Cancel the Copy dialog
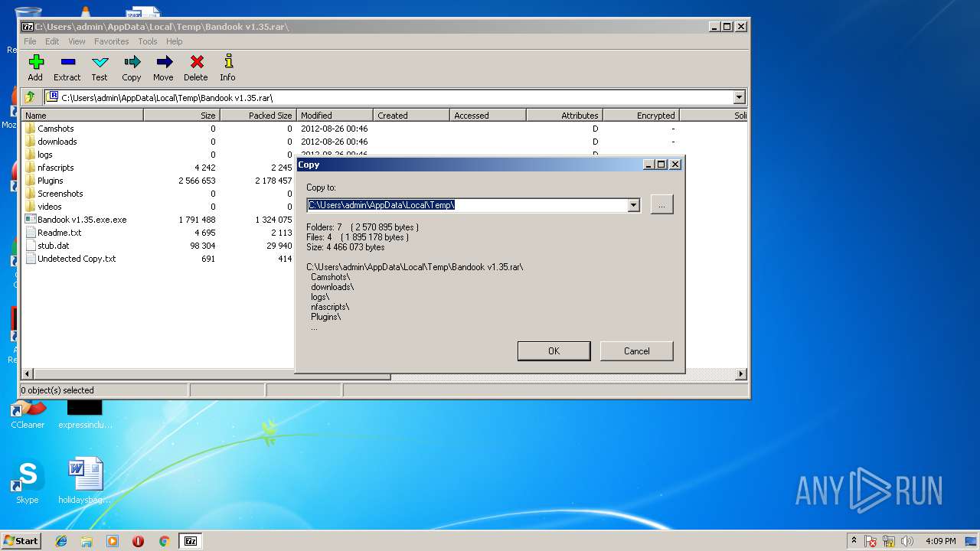The height and width of the screenshot is (551, 980). pyautogui.click(x=636, y=351)
